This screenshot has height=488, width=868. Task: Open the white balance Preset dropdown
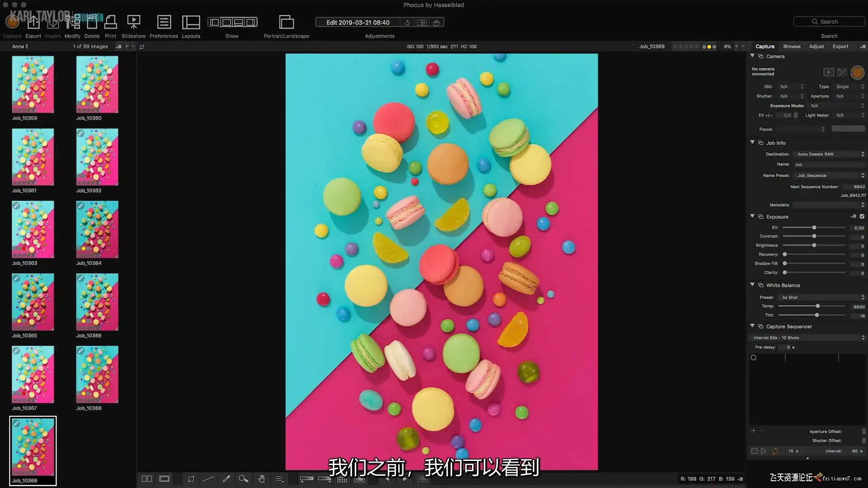coord(821,297)
